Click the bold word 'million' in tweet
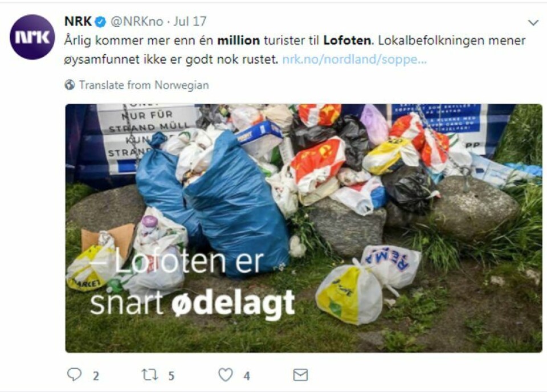 239,40
